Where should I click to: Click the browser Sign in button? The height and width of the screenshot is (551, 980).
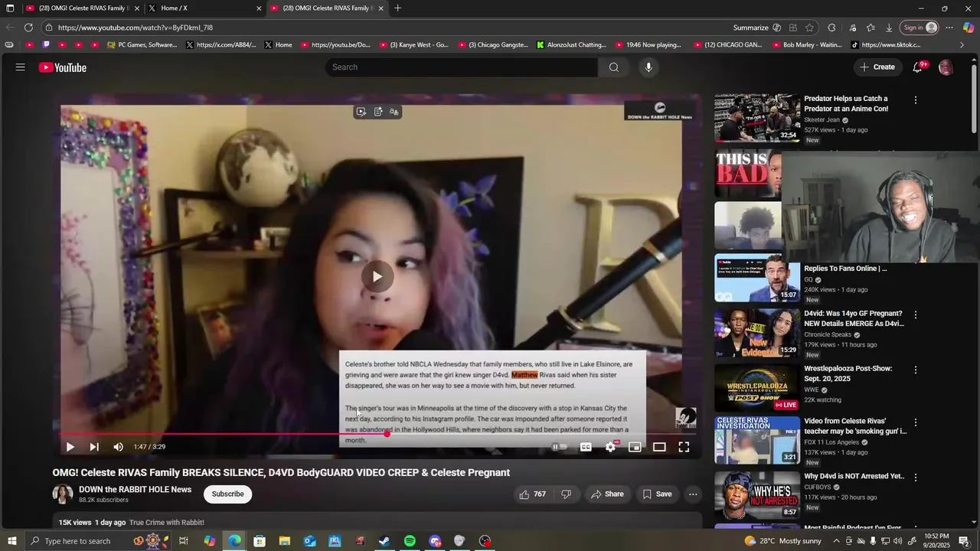click(920, 28)
